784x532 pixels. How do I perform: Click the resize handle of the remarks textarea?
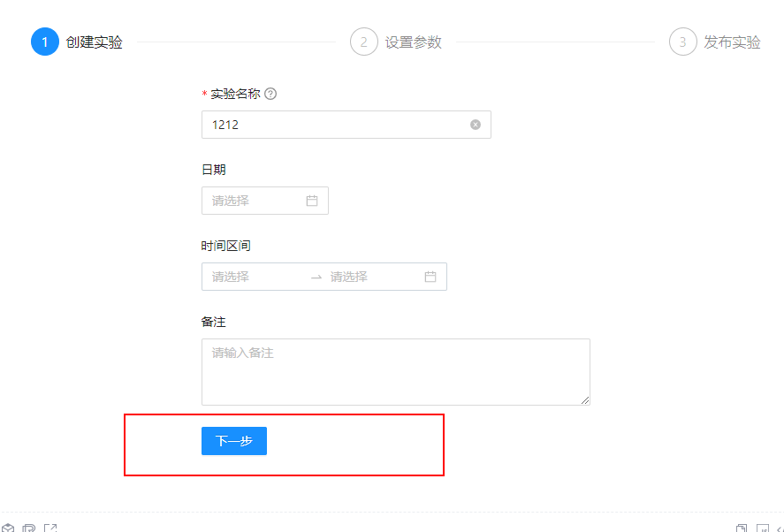586,400
